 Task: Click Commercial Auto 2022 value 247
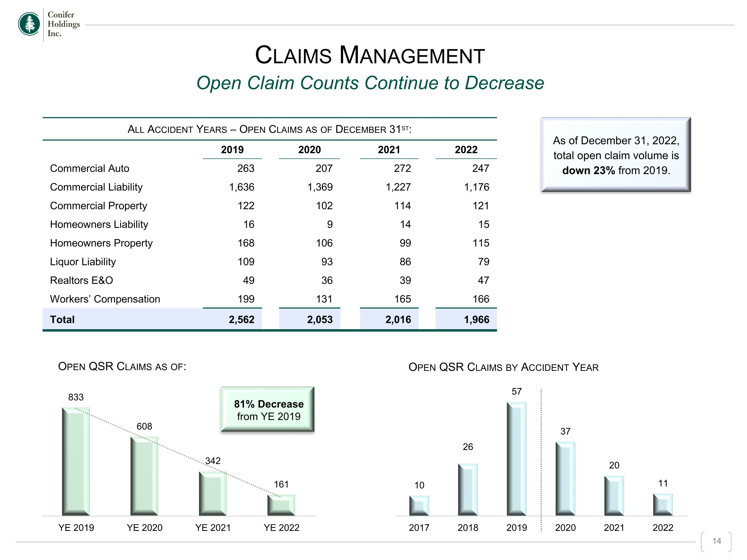(481, 168)
